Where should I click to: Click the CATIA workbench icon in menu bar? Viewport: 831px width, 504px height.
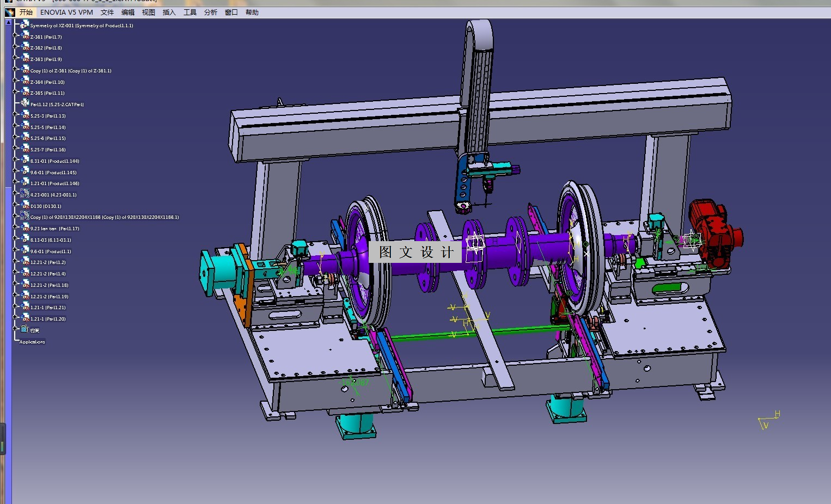pyautogui.click(x=10, y=12)
